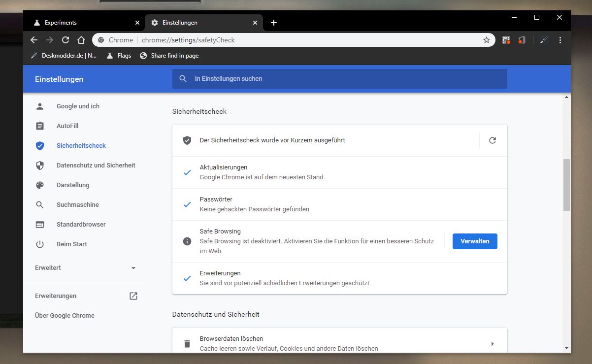Viewport: 592px width, 364px height.
Task: Click the browser forward arrow
Action: click(x=49, y=40)
